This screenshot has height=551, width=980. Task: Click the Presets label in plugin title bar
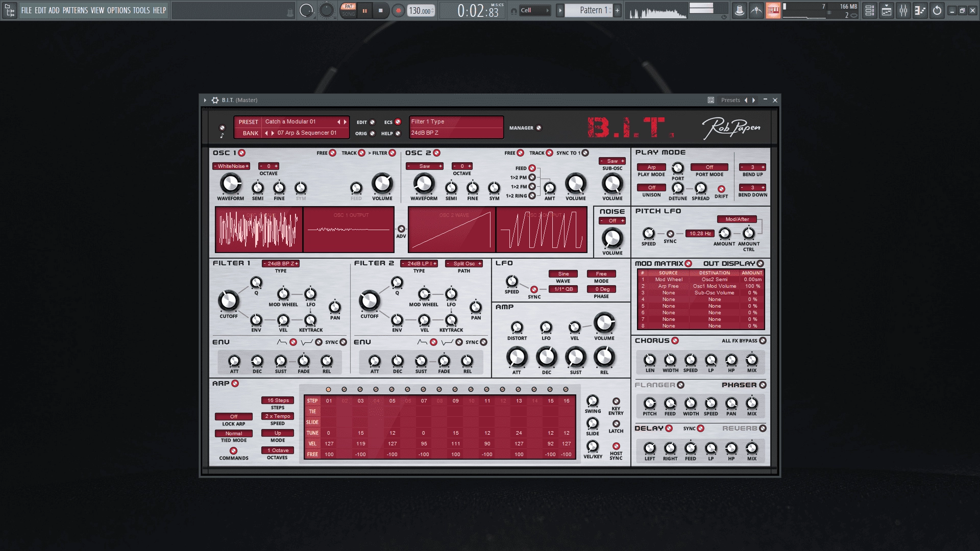click(730, 100)
